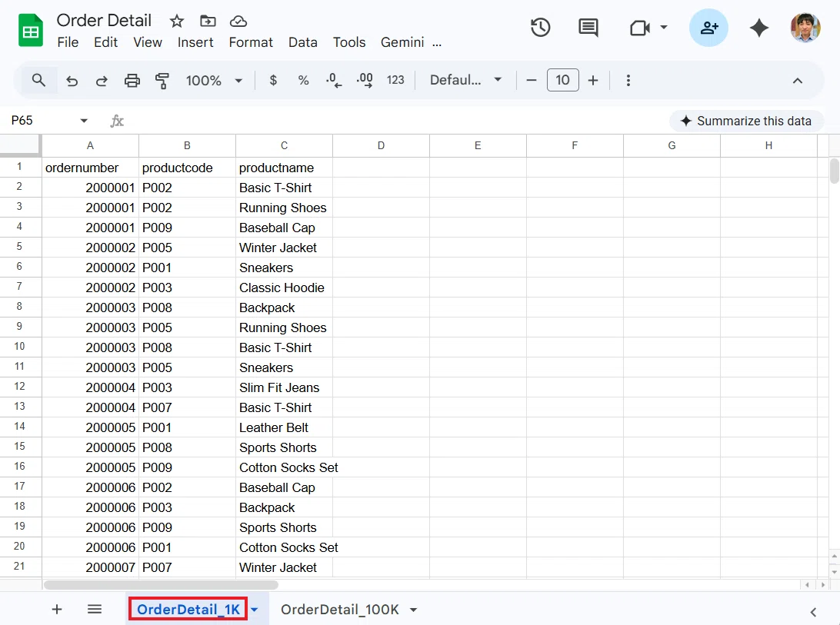The width and height of the screenshot is (840, 625).
Task: Expand video call options arrow
Action: [x=664, y=27]
